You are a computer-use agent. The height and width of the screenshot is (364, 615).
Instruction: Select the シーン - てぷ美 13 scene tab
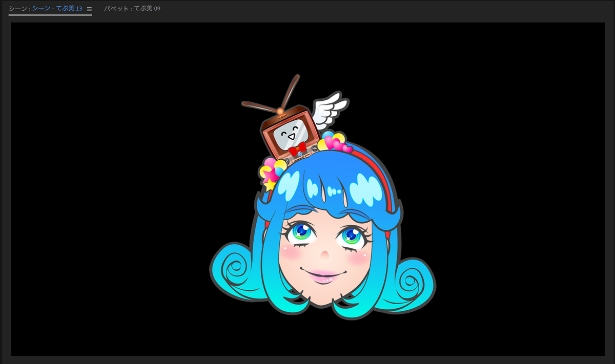[45, 9]
